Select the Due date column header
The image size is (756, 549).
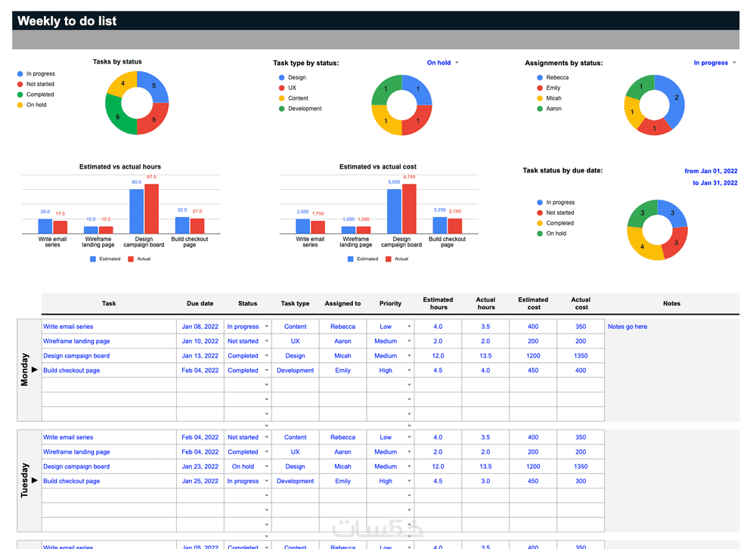click(x=200, y=303)
